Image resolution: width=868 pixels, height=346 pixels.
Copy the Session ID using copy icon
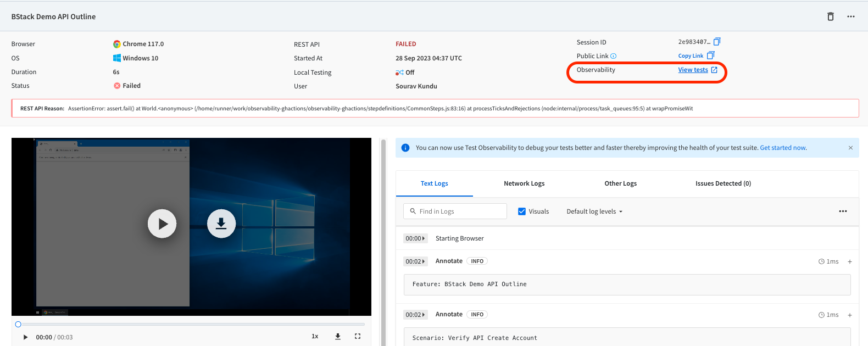click(716, 42)
